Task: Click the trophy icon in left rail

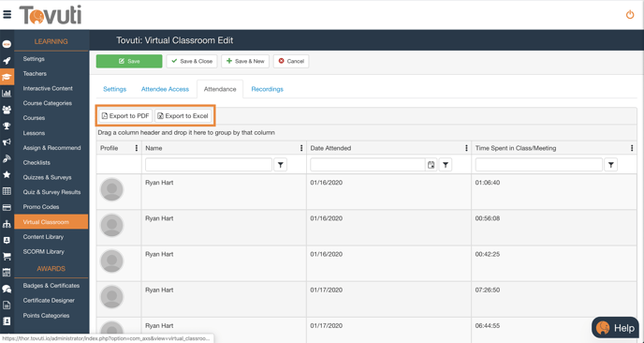Action: click(x=7, y=126)
